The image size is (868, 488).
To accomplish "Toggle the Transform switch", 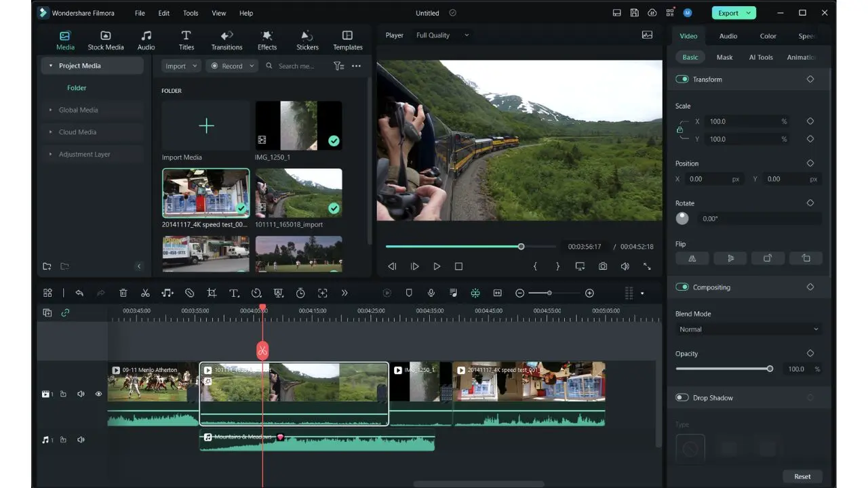I will pyautogui.click(x=682, y=79).
